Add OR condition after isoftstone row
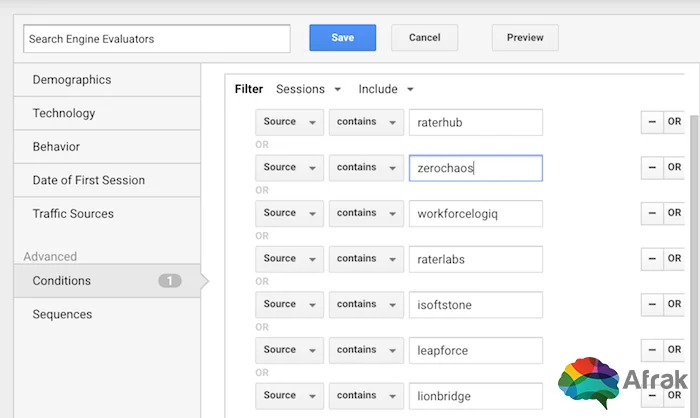 tap(674, 304)
